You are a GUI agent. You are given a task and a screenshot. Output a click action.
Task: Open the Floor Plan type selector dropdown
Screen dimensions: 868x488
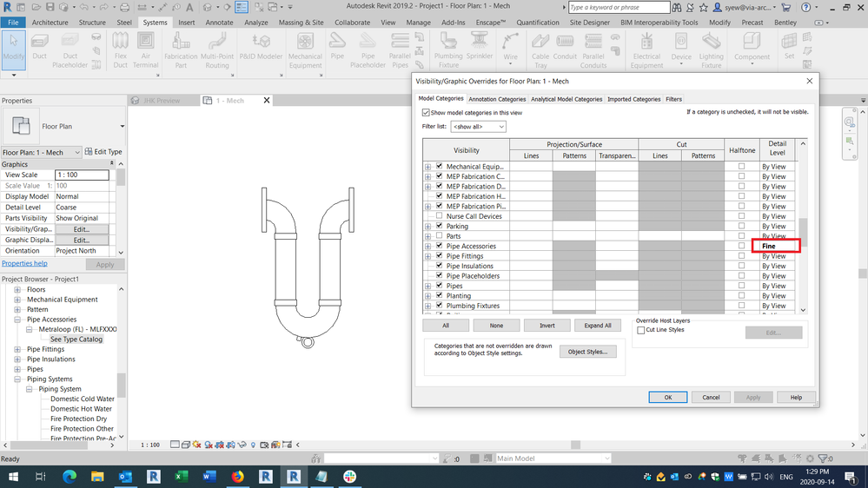tap(122, 126)
